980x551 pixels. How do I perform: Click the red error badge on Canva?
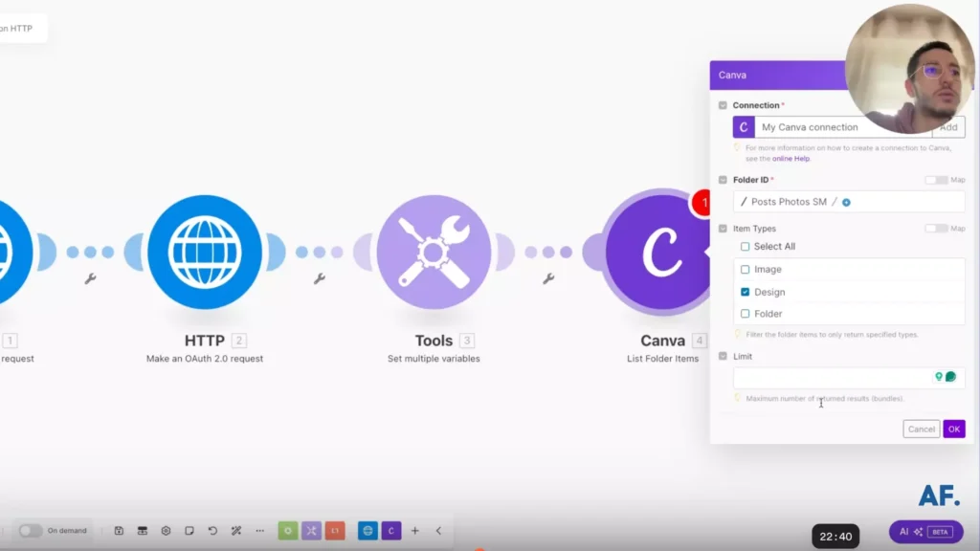coord(702,203)
